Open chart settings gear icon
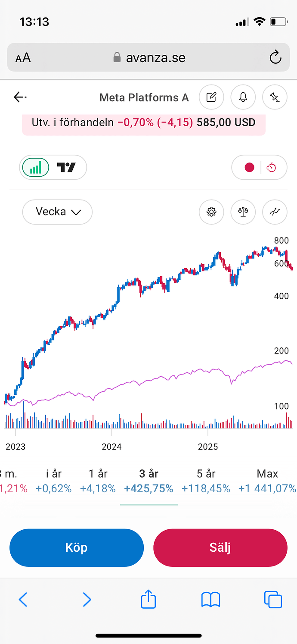The image size is (297, 644). tap(211, 212)
